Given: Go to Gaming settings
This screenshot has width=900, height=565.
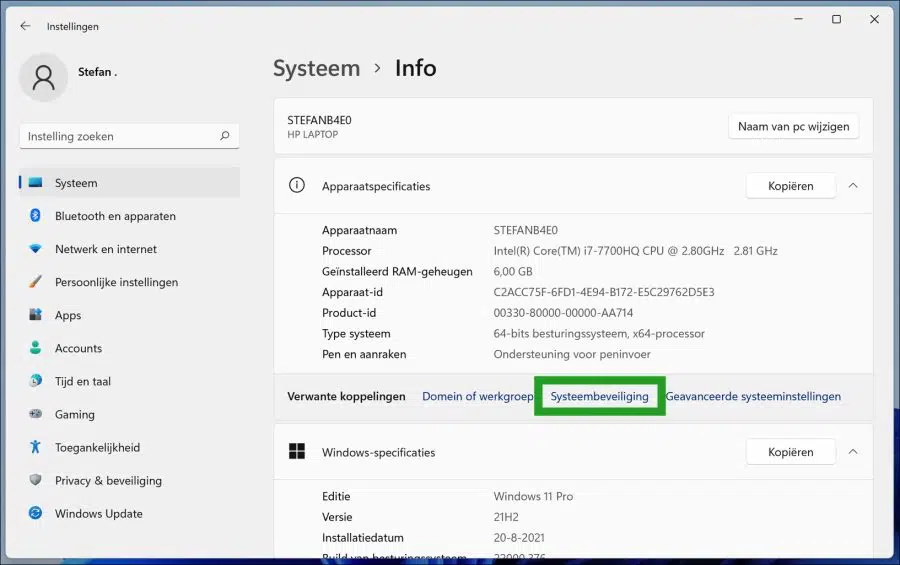Looking at the screenshot, I should tap(130, 414).
